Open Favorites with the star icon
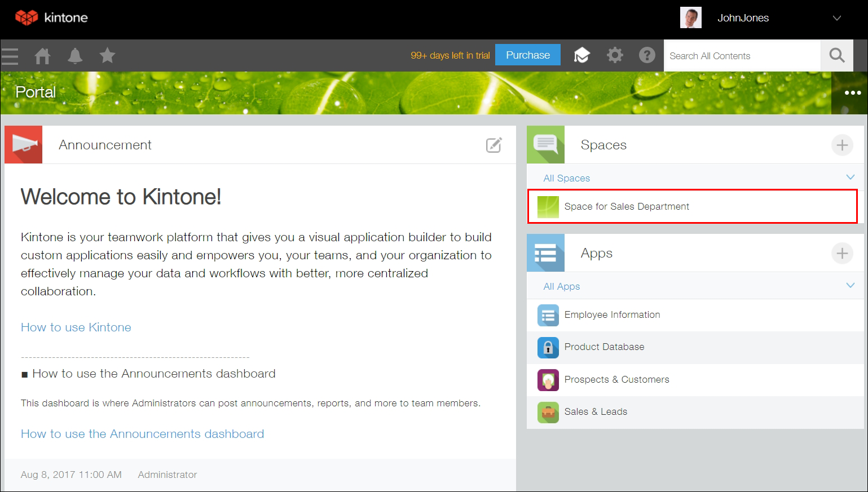 click(107, 55)
